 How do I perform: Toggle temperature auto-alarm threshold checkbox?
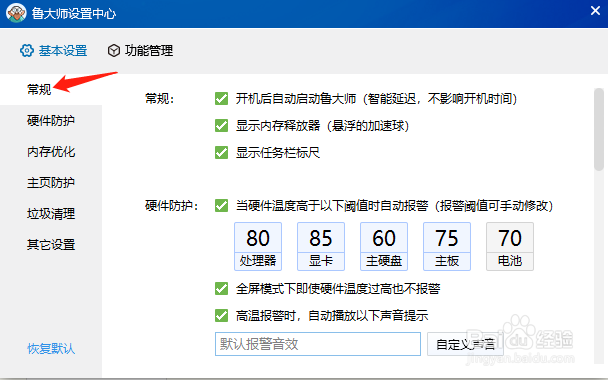coord(221,206)
